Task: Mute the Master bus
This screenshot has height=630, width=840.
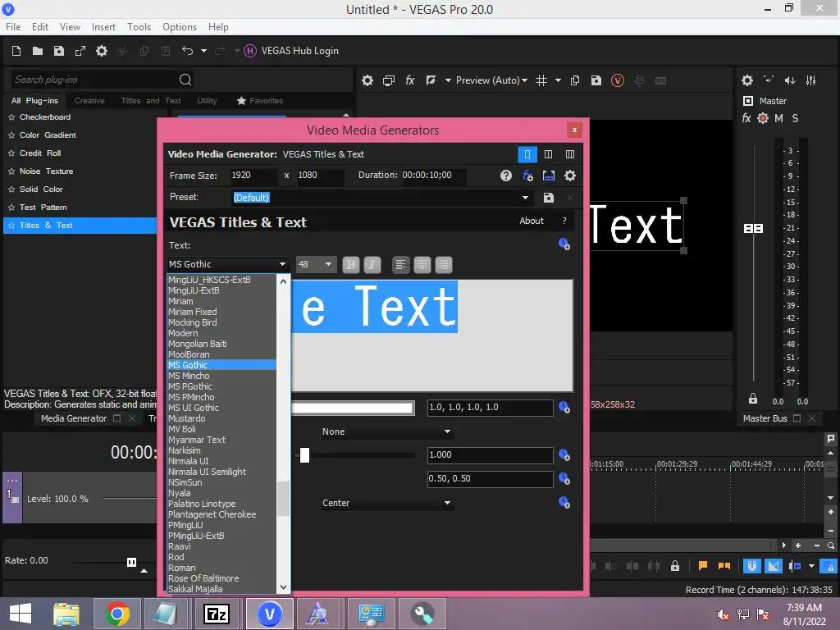Action: point(779,118)
